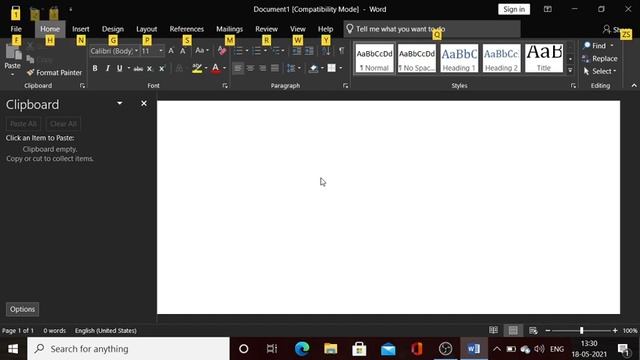Viewport: 640px width, 360px height.
Task: Decrease font size with shrink font icon
Action: click(182, 51)
